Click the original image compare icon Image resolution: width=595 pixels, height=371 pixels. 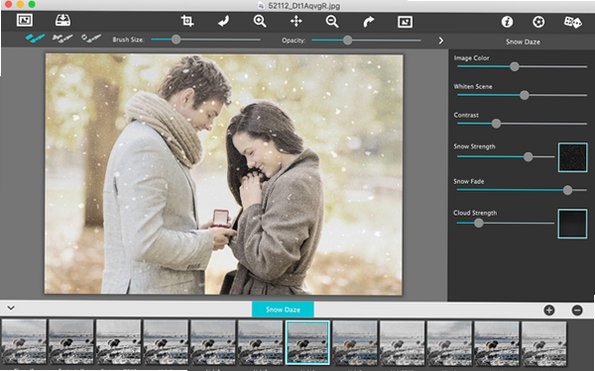point(405,22)
